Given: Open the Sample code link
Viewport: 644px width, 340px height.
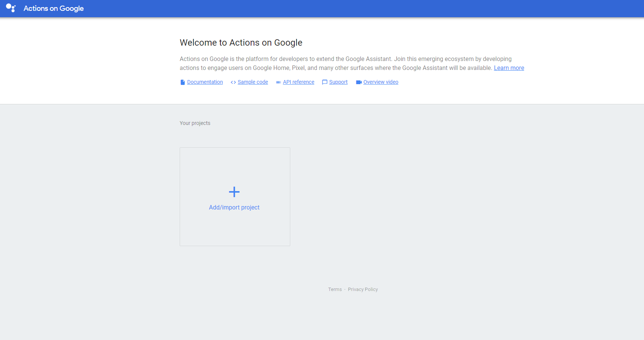Looking at the screenshot, I should click(253, 82).
